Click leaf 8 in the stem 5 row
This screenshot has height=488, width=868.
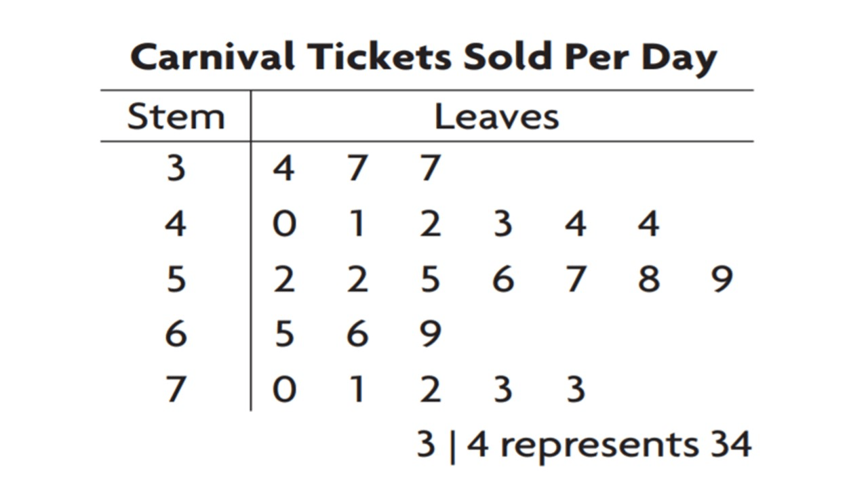[649, 279]
